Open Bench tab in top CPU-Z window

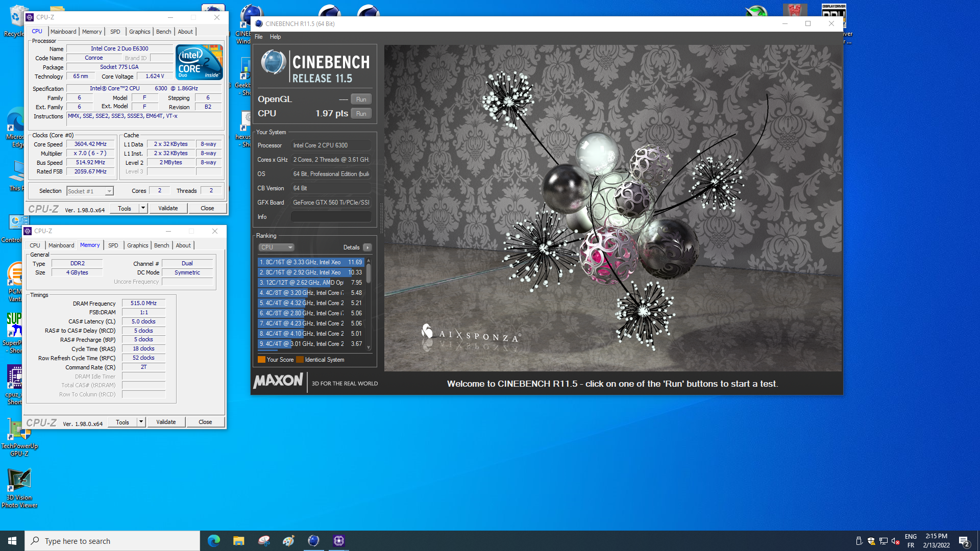click(x=163, y=32)
